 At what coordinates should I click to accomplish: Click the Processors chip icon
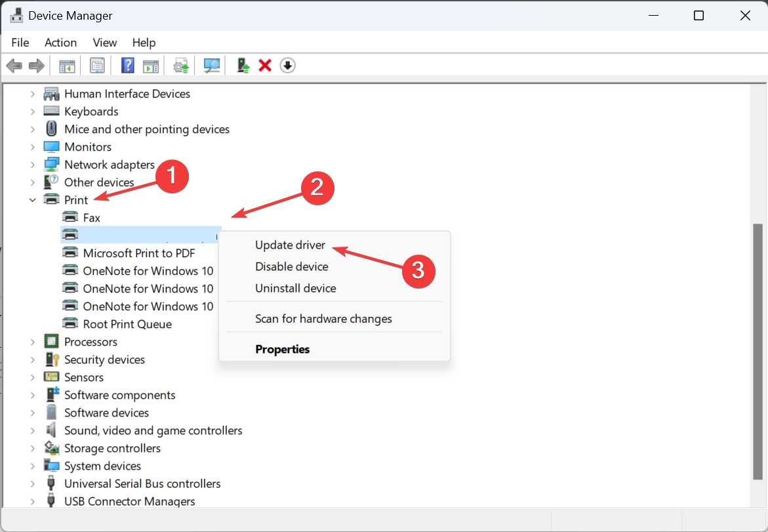pyautogui.click(x=51, y=342)
